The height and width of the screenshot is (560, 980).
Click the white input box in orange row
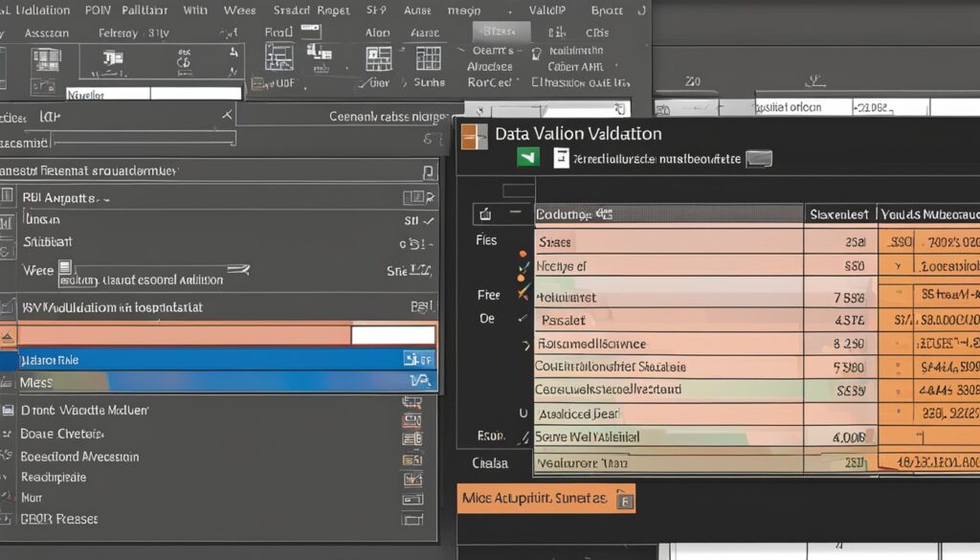(x=392, y=335)
